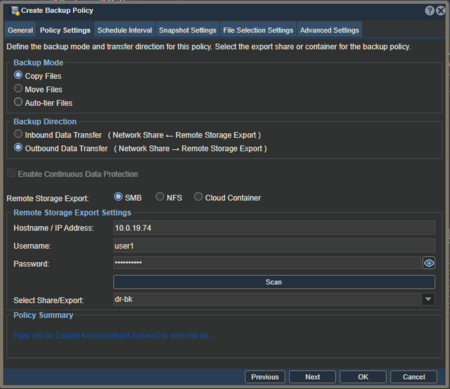This screenshot has height=389, width=450.
Task: Click the Create Backup Policy title icon
Action: coord(15,11)
